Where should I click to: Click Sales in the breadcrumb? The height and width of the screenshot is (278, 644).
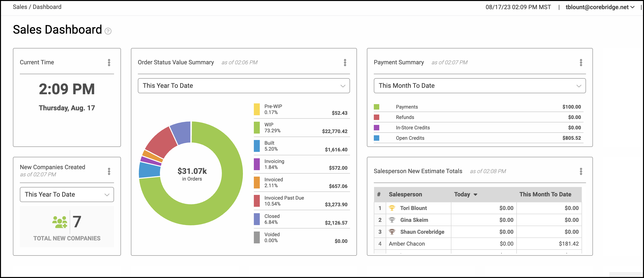click(x=20, y=7)
